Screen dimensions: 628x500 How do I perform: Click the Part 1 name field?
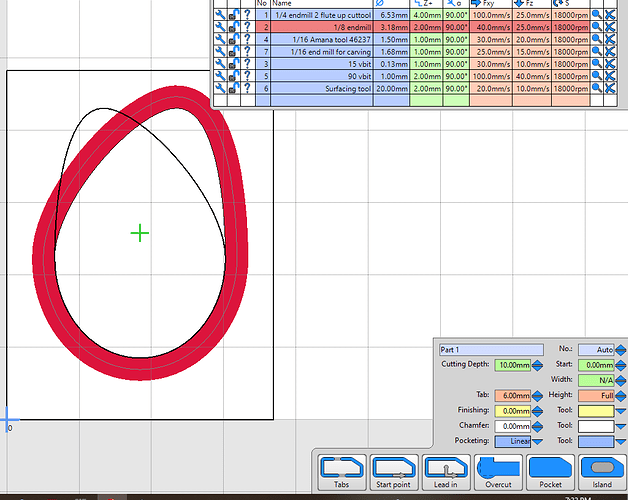click(490, 350)
